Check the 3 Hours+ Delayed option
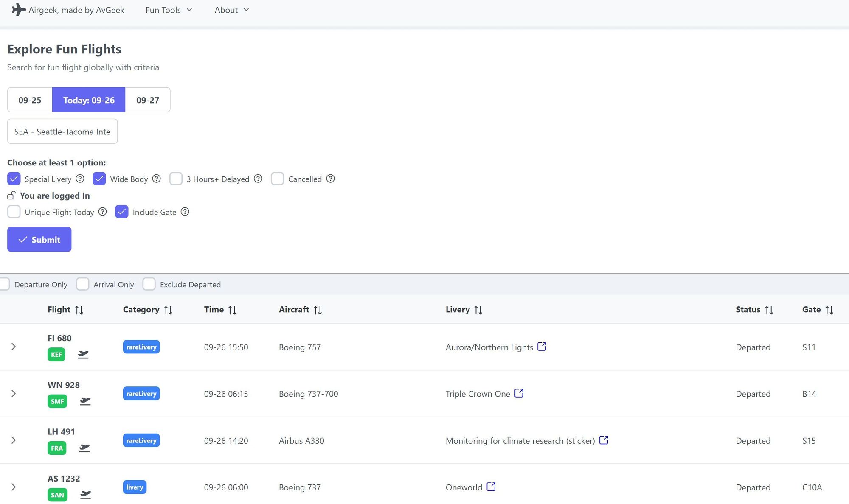849x504 pixels. point(176,179)
